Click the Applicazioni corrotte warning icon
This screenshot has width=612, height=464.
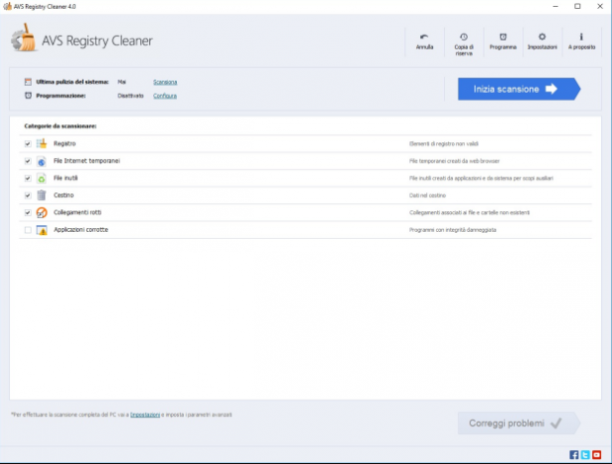tap(42, 230)
